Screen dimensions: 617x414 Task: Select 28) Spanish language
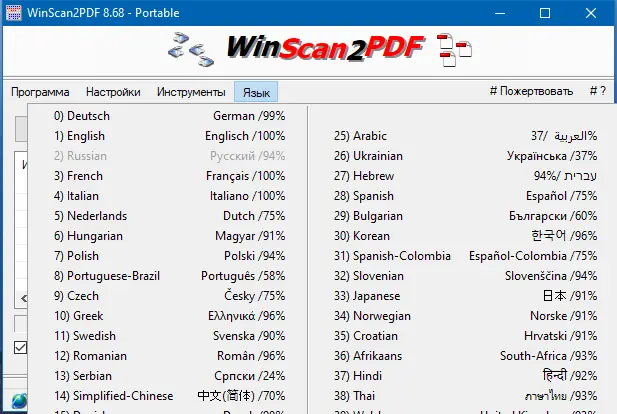click(x=464, y=196)
